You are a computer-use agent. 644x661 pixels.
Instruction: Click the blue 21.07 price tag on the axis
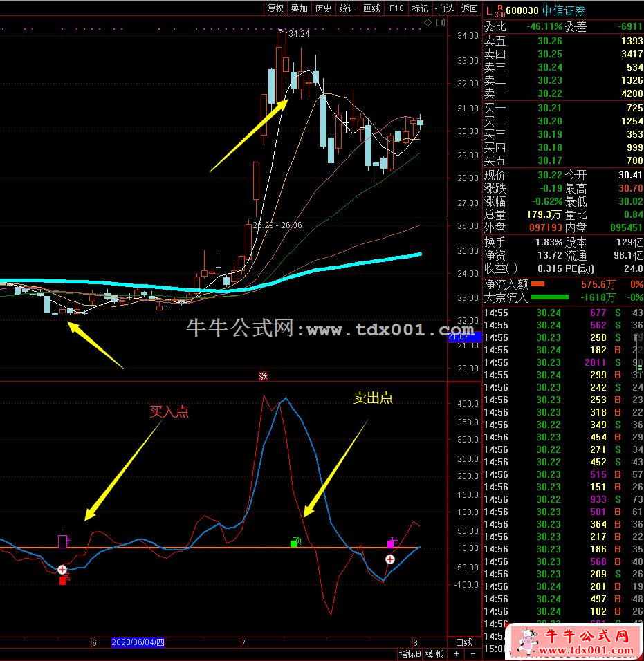point(464,337)
